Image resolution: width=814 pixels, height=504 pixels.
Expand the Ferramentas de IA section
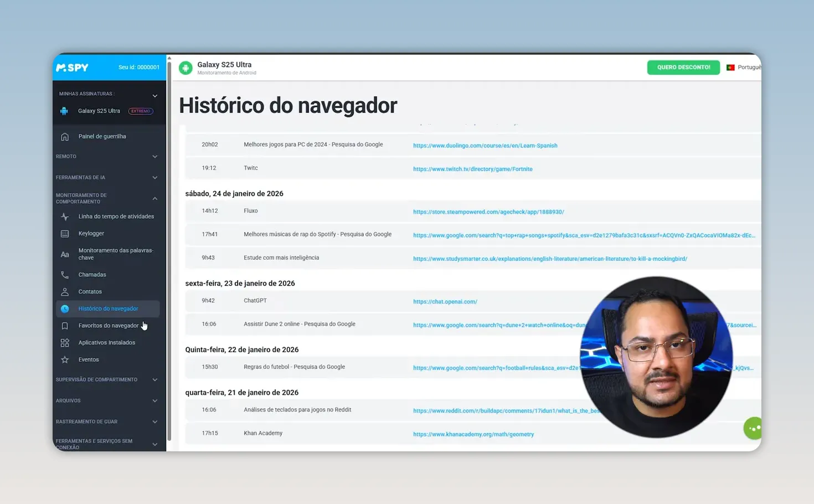pyautogui.click(x=155, y=178)
